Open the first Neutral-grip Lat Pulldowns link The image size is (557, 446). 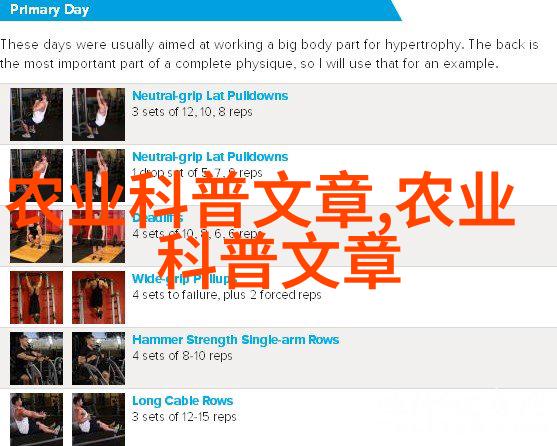click(210, 96)
